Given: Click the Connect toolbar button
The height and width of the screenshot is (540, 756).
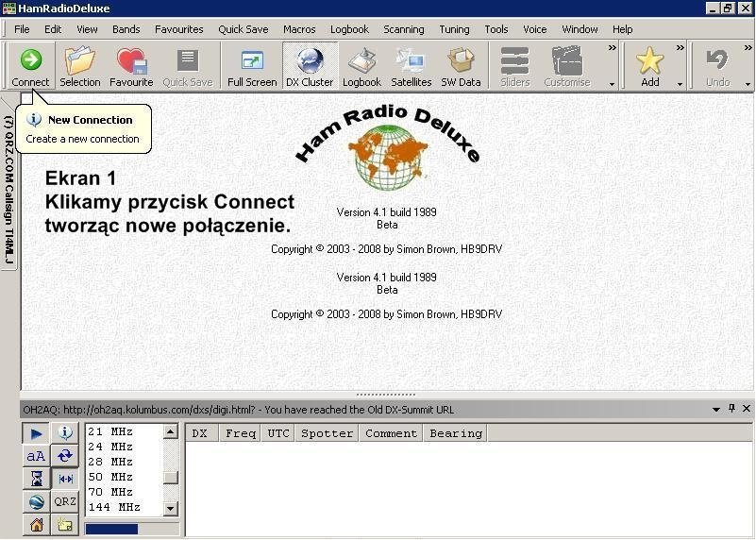Looking at the screenshot, I should pyautogui.click(x=31, y=66).
